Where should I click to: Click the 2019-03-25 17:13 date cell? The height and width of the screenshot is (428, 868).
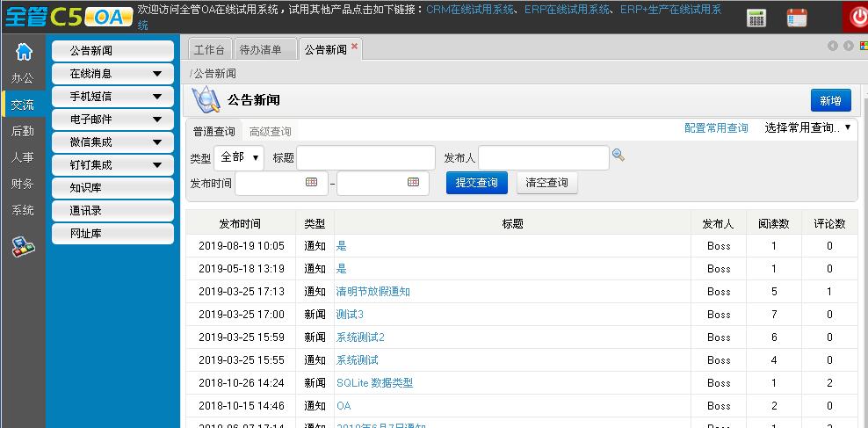click(x=242, y=292)
